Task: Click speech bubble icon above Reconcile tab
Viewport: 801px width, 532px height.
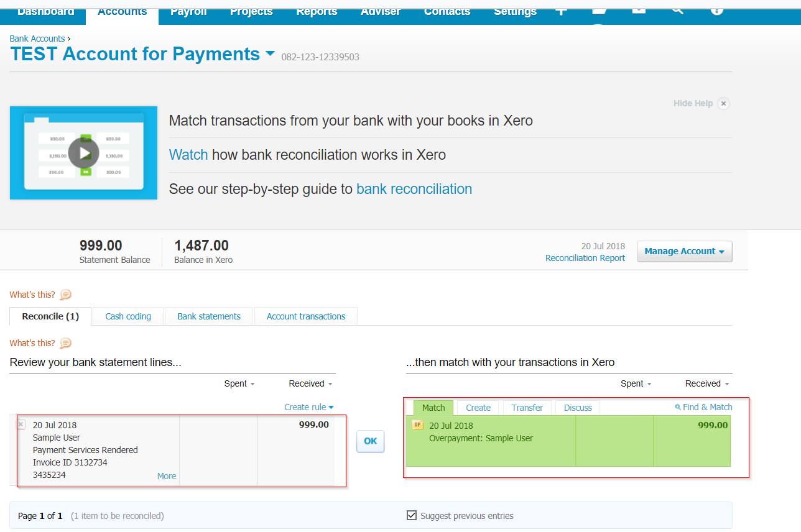Action: [x=65, y=295]
